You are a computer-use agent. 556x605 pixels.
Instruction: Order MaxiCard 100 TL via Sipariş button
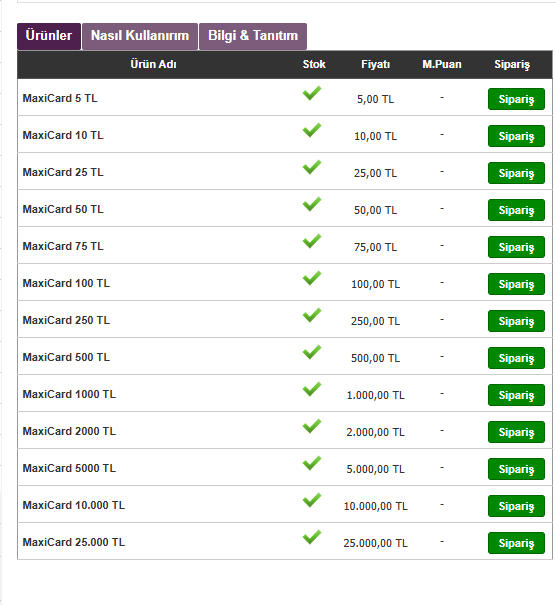click(x=516, y=284)
